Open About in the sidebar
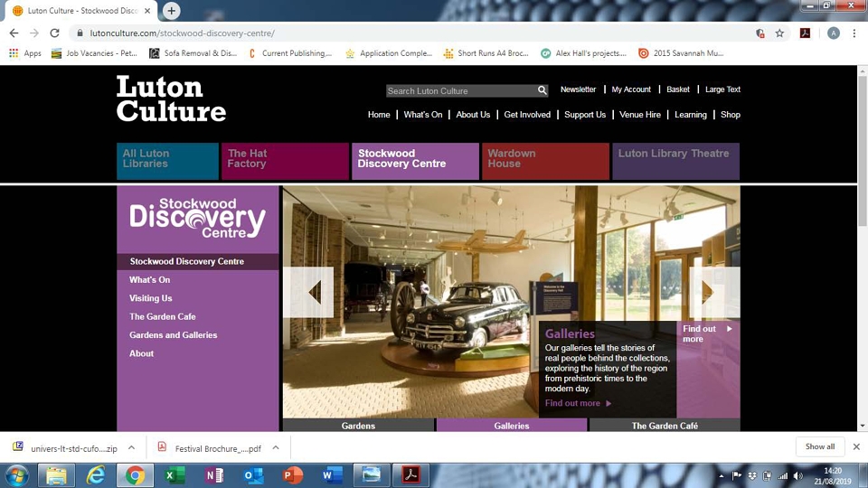The width and height of the screenshot is (868, 488). 141,353
